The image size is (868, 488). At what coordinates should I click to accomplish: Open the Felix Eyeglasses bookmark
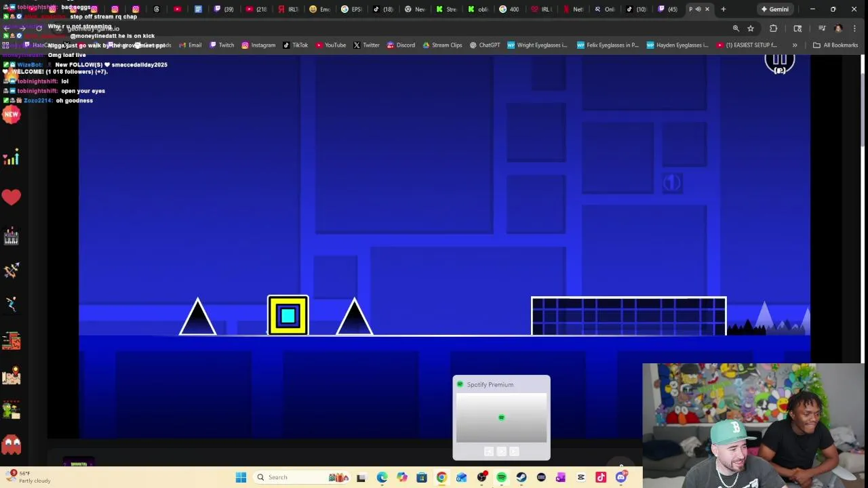pos(608,45)
